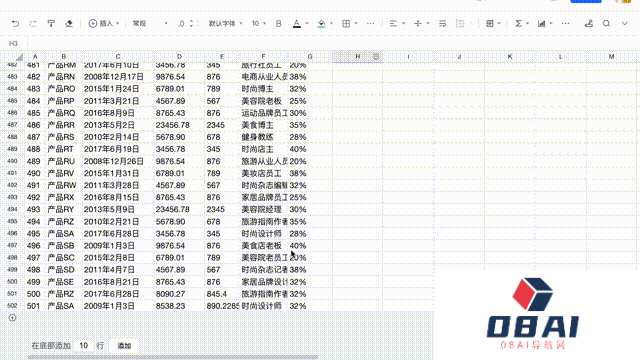The height and width of the screenshot is (360, 640).
Task: Select the format painter tool
Action: [x=51, y=24]
